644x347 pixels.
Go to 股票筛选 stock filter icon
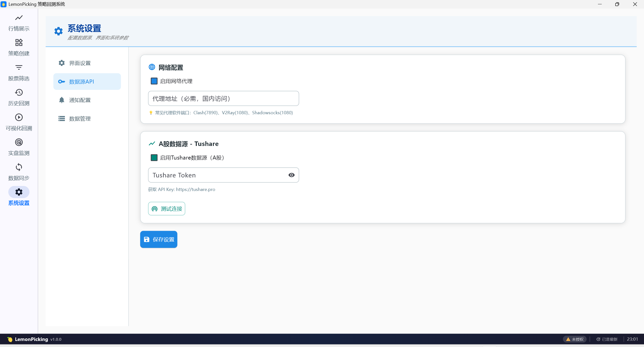(19, 67)
